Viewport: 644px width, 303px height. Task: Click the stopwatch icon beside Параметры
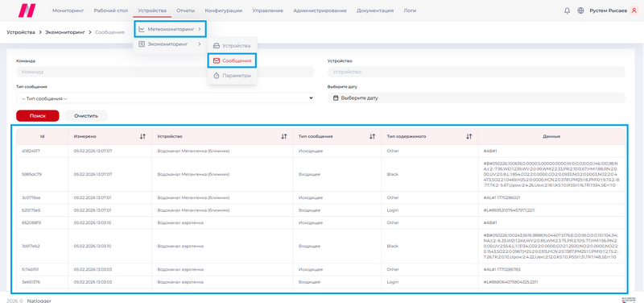[x=217, y=76]
